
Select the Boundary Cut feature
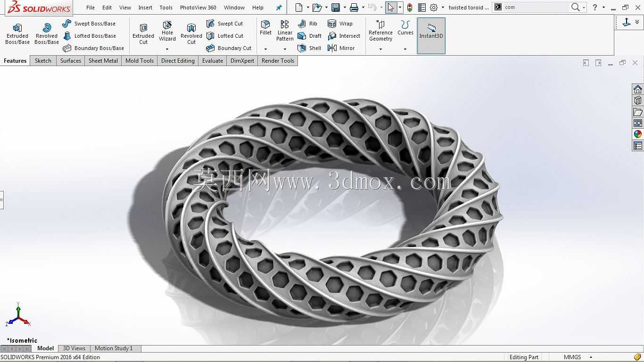click(x=229, y=48)
